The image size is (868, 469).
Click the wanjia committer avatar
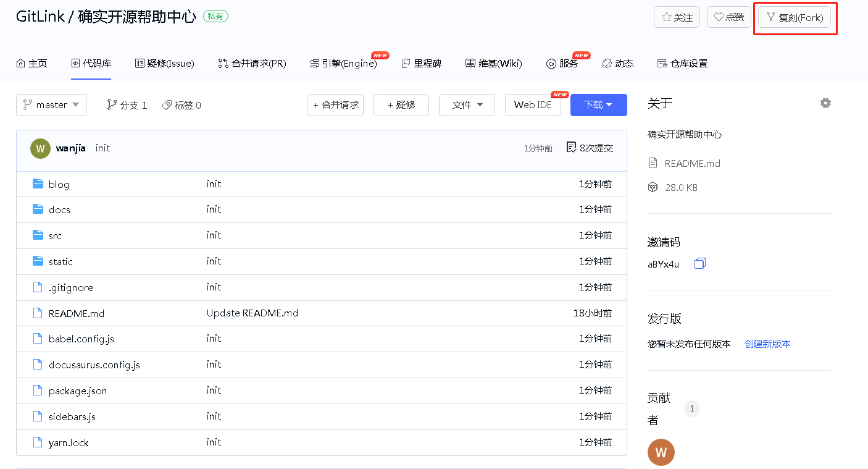pos(40,149)
